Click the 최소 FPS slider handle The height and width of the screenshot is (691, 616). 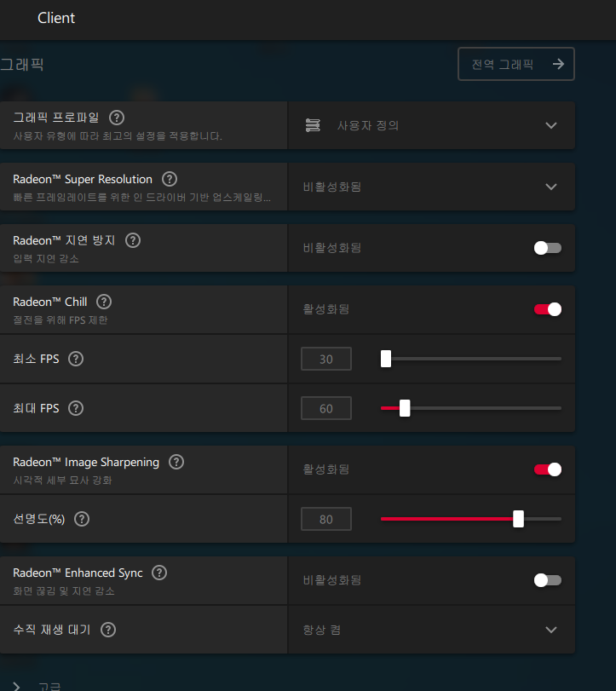tap(386, 359)
